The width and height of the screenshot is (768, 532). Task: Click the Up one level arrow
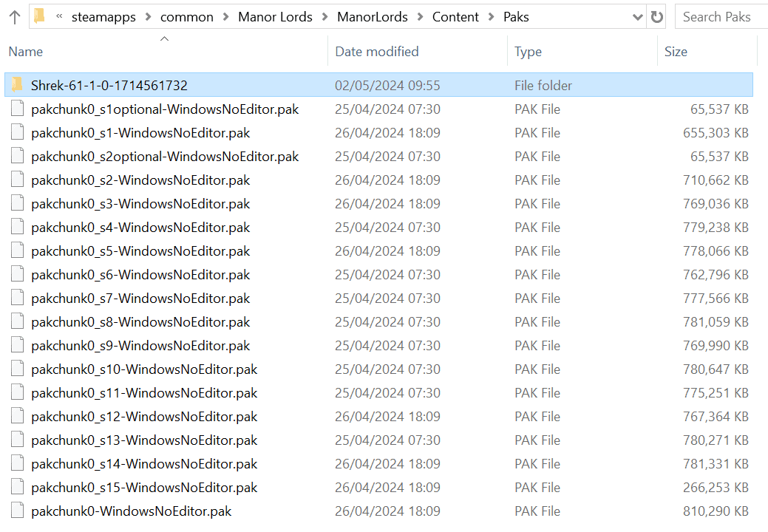pyautogui.click(x=15, y=18)
